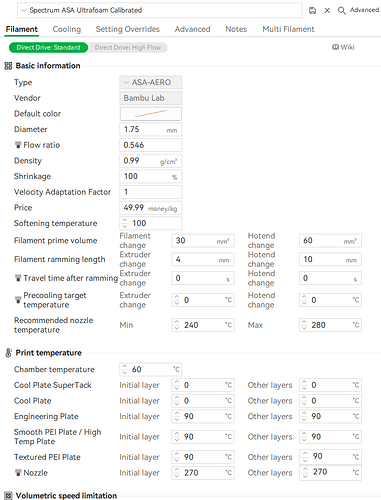The height and width of the screenshot is (500, 381).
Task: Adjust the Softening temperature stepper arrows
Action: [x=125, y=223]
